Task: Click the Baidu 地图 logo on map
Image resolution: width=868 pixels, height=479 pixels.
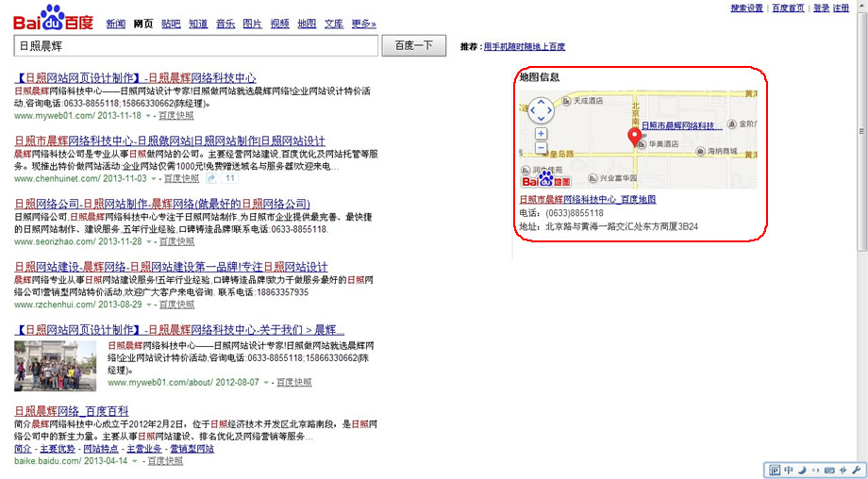Action: [546, 179]
